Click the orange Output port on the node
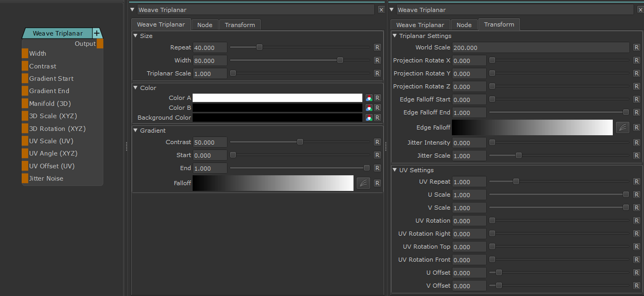 coord(100,44)
